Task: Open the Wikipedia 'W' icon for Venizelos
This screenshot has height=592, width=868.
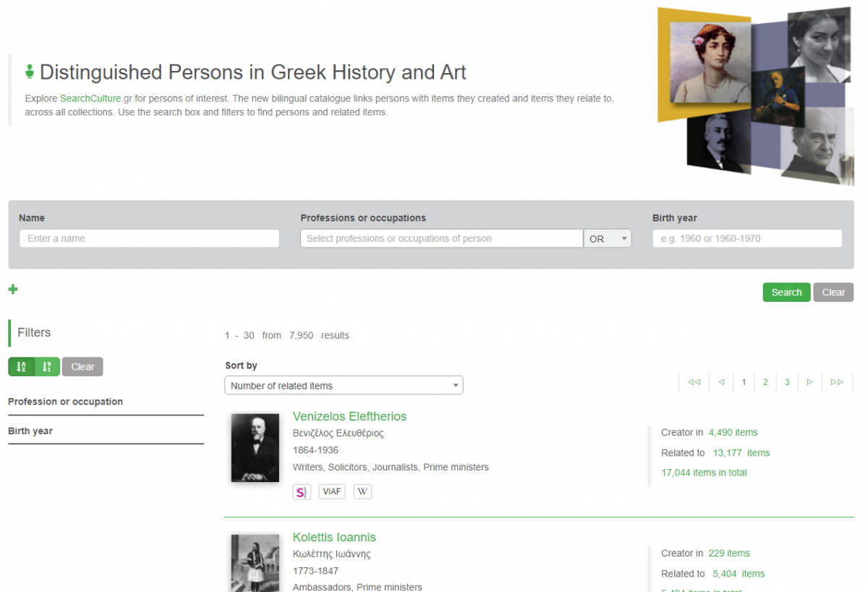Action: pos(363,492)
